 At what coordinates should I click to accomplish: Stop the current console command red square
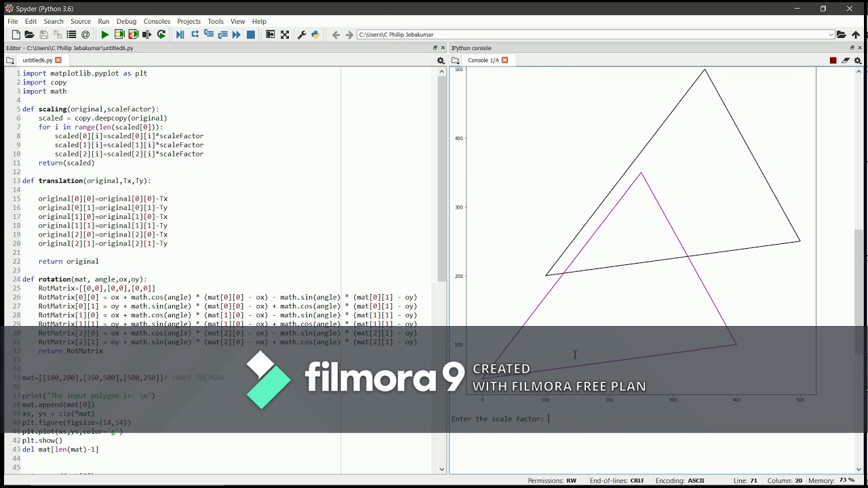pos(833,60)
